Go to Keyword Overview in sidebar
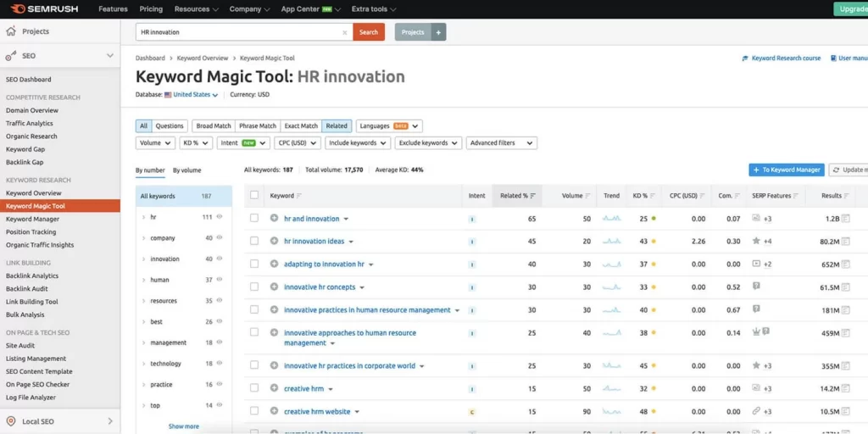Viewport: 868px width, 434px height. point(34,193)
